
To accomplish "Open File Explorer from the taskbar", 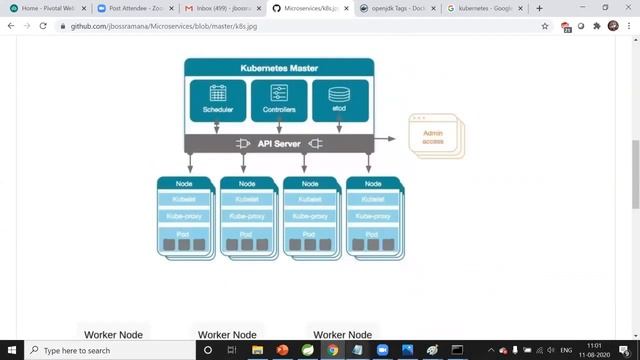I will [257, 350].
